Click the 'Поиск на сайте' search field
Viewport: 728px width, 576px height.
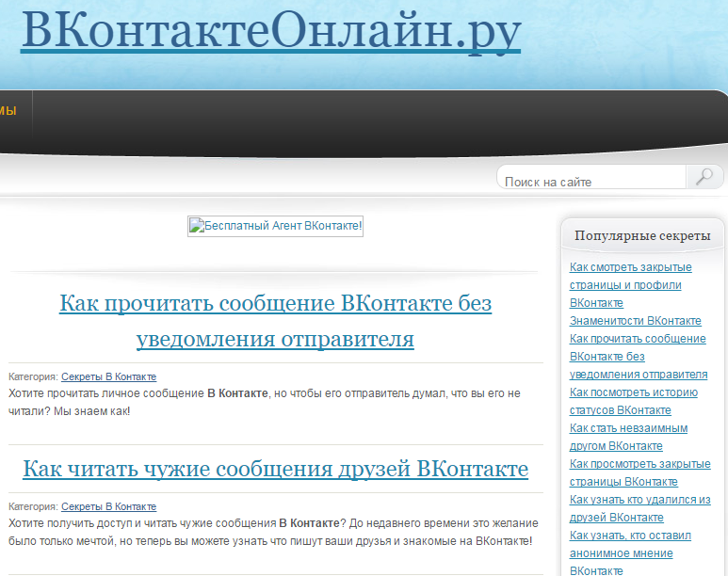coord(591,177)
